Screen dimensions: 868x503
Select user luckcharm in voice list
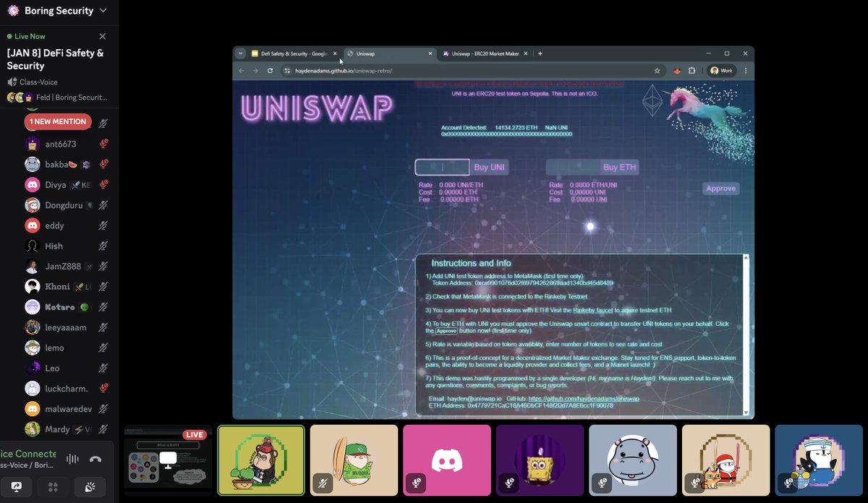tap(66, 388)
